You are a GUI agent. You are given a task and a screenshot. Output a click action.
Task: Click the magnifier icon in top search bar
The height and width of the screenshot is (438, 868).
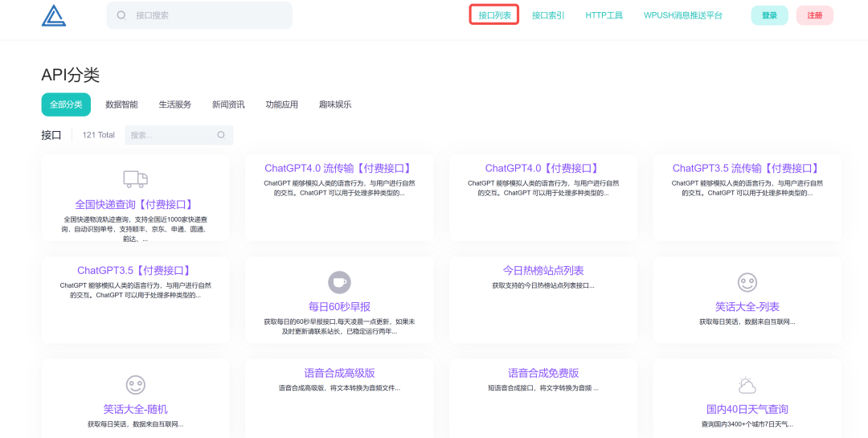point(121,15)
